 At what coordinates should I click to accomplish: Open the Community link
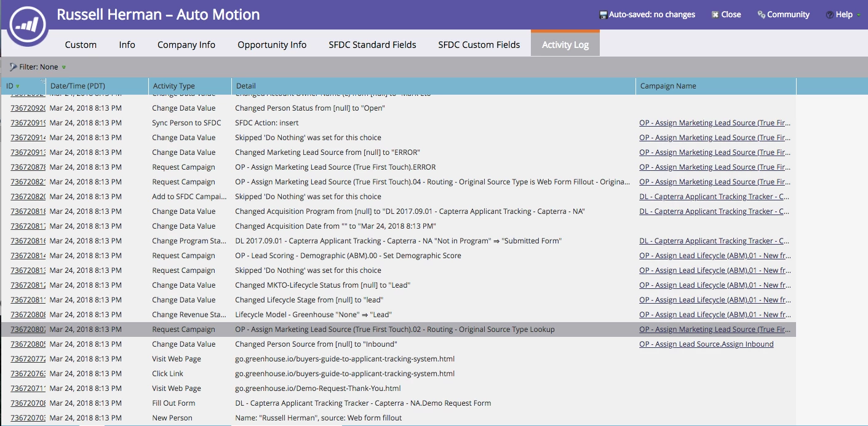(783, 15)
